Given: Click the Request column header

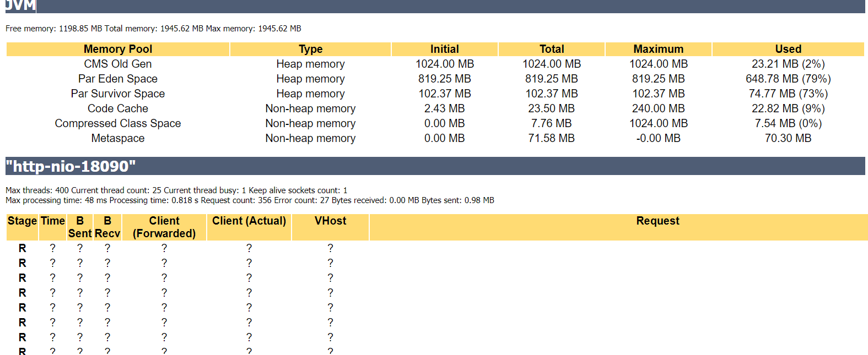Looking at the screenshot, I should click(657, 221).
